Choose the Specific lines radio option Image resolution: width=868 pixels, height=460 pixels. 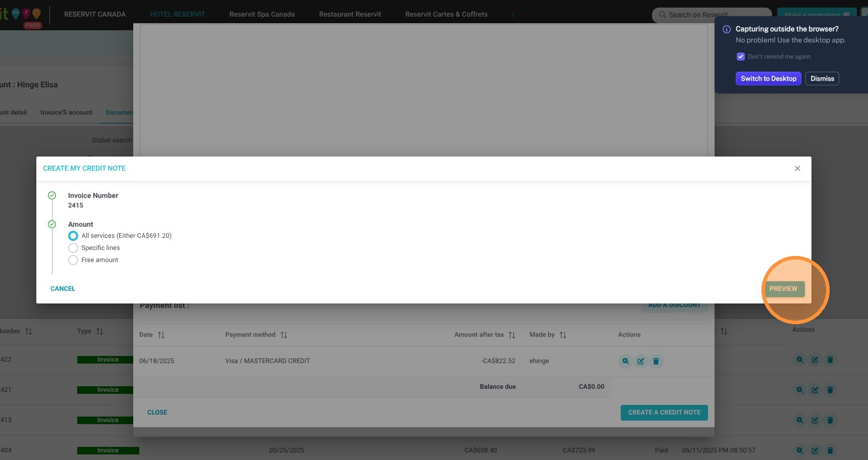[73, 248]
